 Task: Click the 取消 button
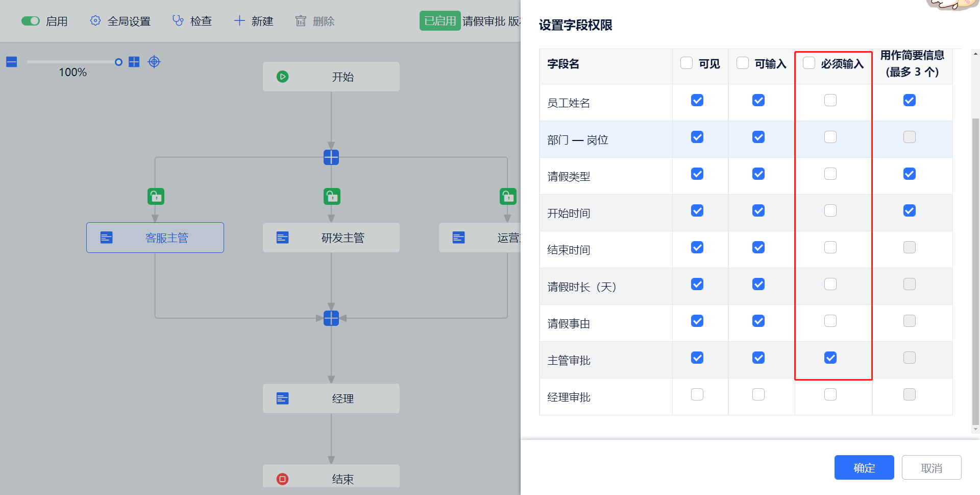(x=932, y=467)
